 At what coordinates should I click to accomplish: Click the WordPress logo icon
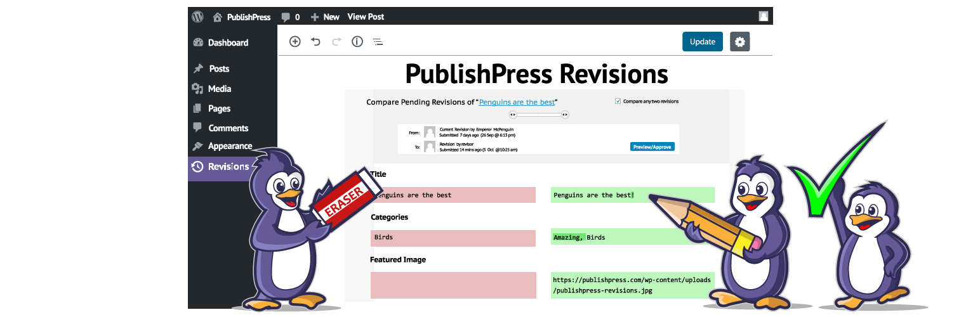(x=197, y=16)
